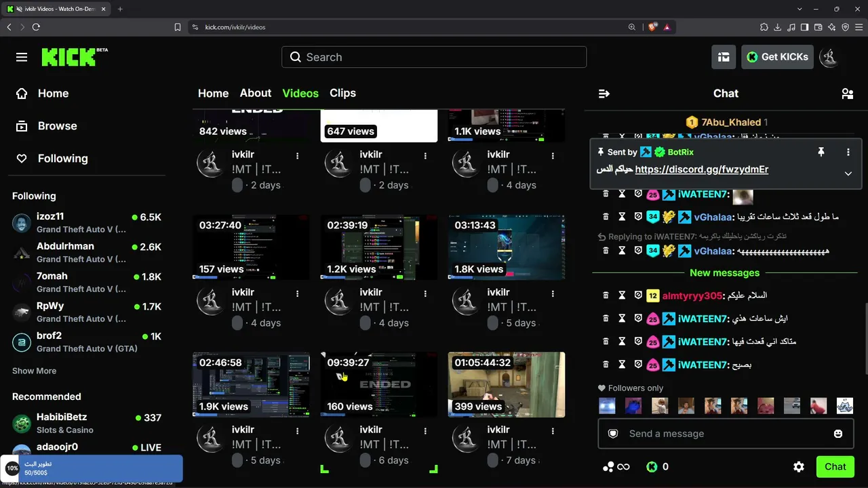Open the gift shop icon button
The image size is (868, 488).
(724, 57)
